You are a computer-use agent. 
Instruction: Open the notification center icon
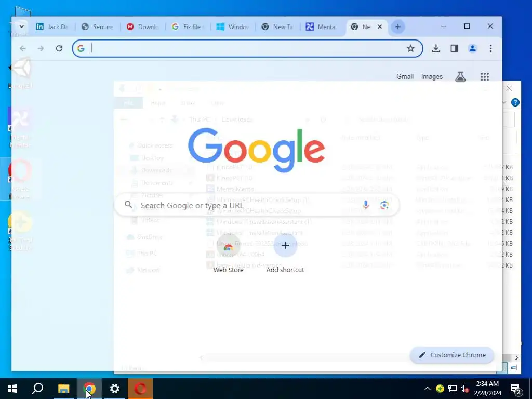click(x=516, y=389)
